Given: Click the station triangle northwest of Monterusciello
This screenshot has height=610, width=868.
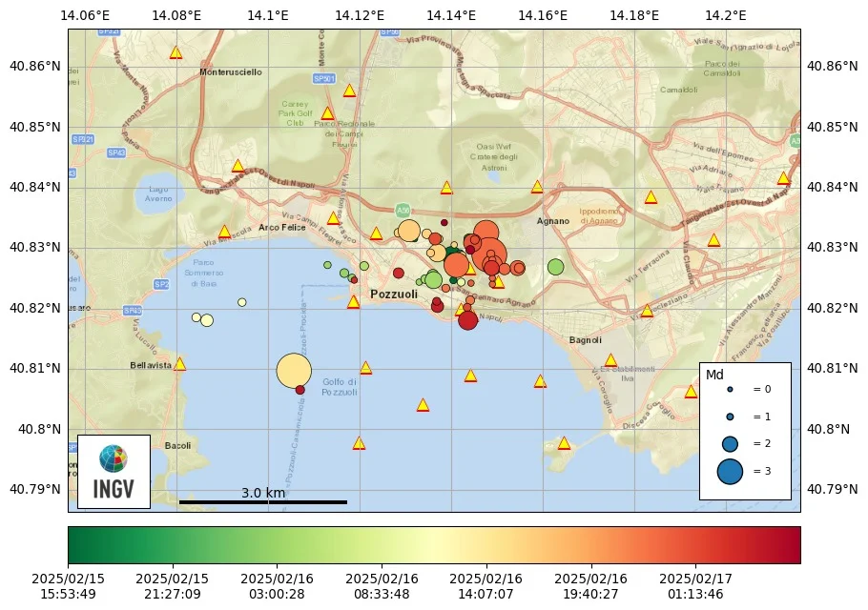Looking at the screenshot, I should click(x=176, y=52).
